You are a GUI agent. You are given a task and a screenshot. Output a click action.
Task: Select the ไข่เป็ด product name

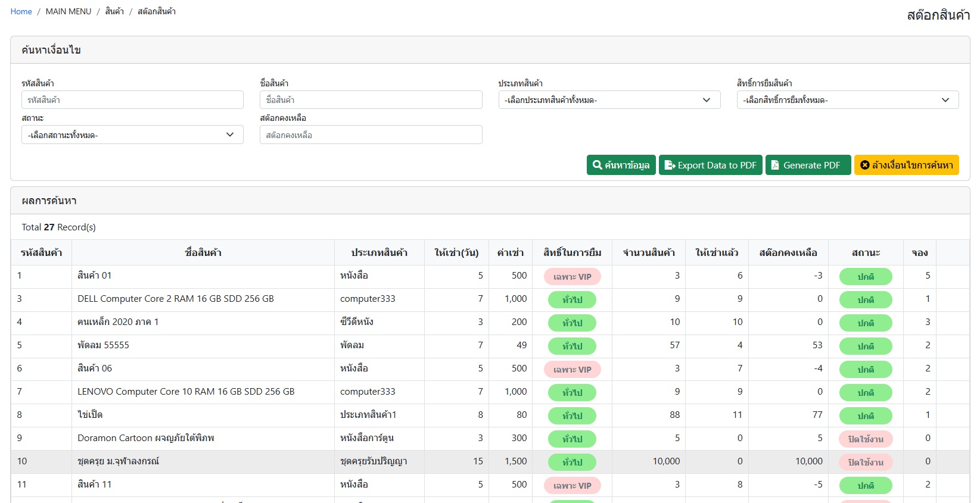pyautogui.click(x=90, y=415)
